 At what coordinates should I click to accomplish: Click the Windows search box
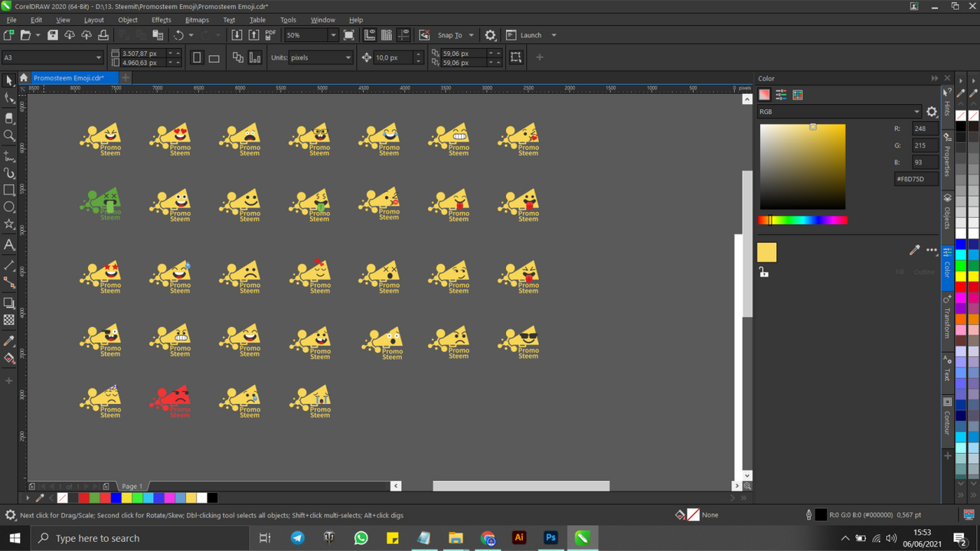click(139, 538)
